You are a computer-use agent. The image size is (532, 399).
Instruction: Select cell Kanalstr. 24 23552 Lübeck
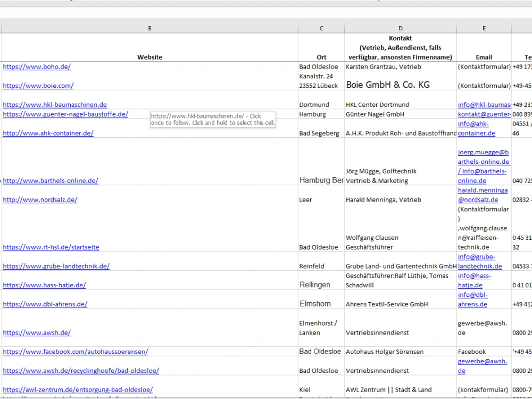(x=321, y=81)
